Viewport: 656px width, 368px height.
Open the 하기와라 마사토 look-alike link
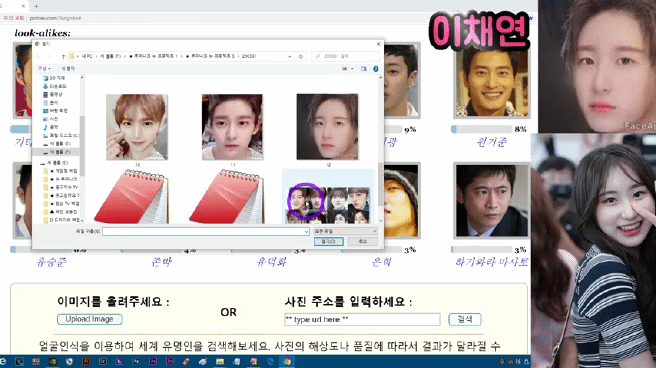click(492, 262)
